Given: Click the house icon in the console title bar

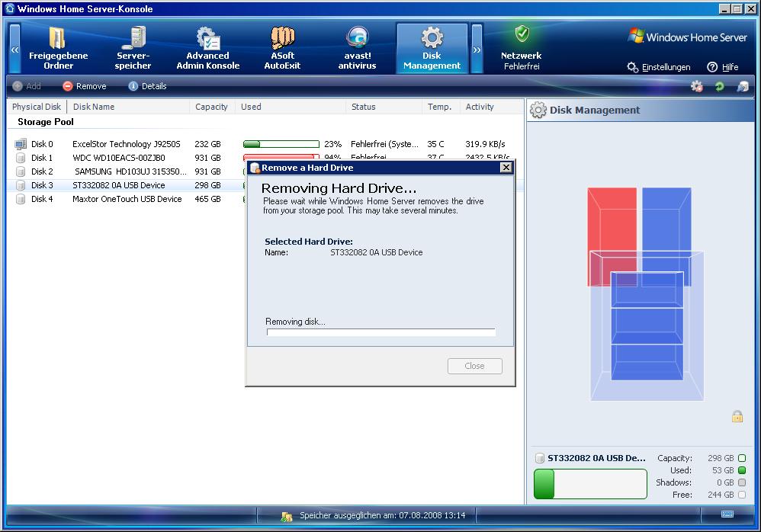Looking at the screenshot, I should click(10, 8).
